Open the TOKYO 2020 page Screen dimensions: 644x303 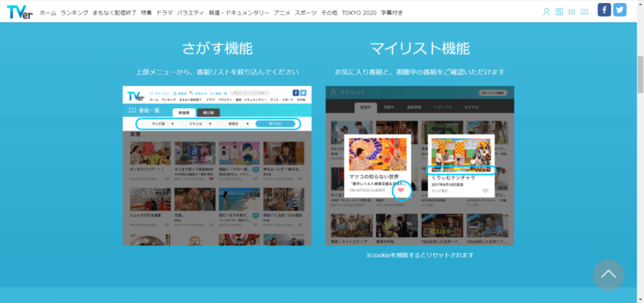coord(359,13)
